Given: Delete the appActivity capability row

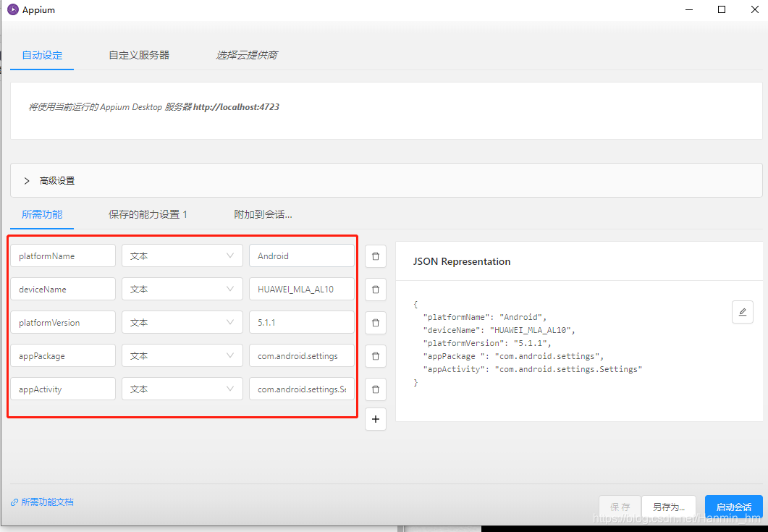Looking at the screenshot, I should tap(376, 389).
